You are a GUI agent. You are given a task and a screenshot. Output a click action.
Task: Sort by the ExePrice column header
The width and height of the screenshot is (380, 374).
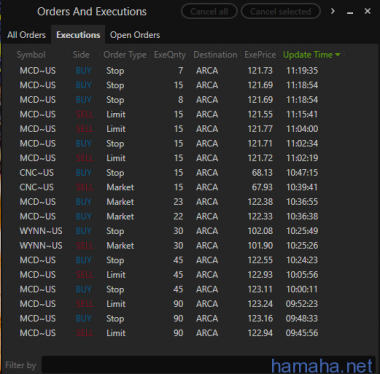pyautogui.click(x=260, y=55)
